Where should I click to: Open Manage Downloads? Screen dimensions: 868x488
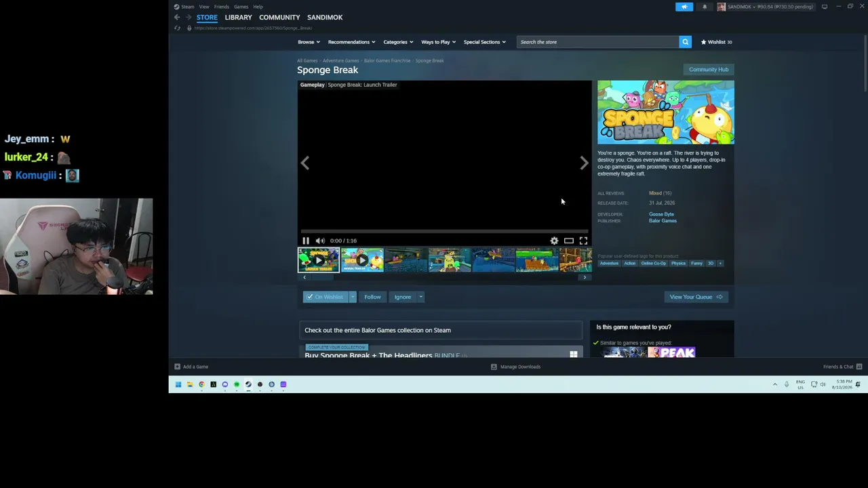click(515, 367)
